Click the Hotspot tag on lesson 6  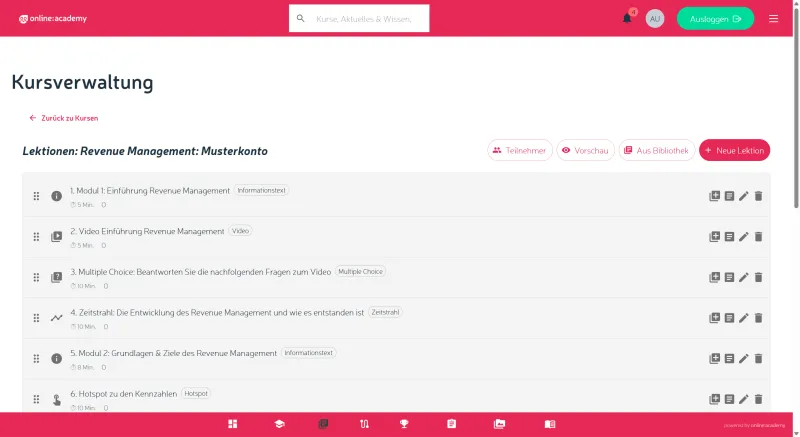[x=196, y=394]
